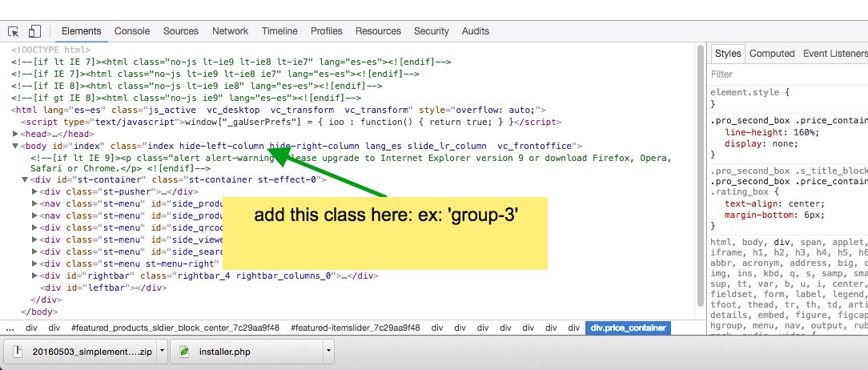
Task: Select #featured-itemslider_7c29aa9f48 breadcrumb
Action: click(355, 328)
